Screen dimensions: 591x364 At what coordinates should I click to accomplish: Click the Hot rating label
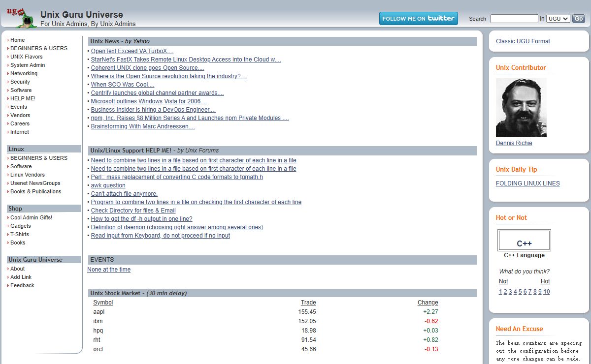point(545,281)
